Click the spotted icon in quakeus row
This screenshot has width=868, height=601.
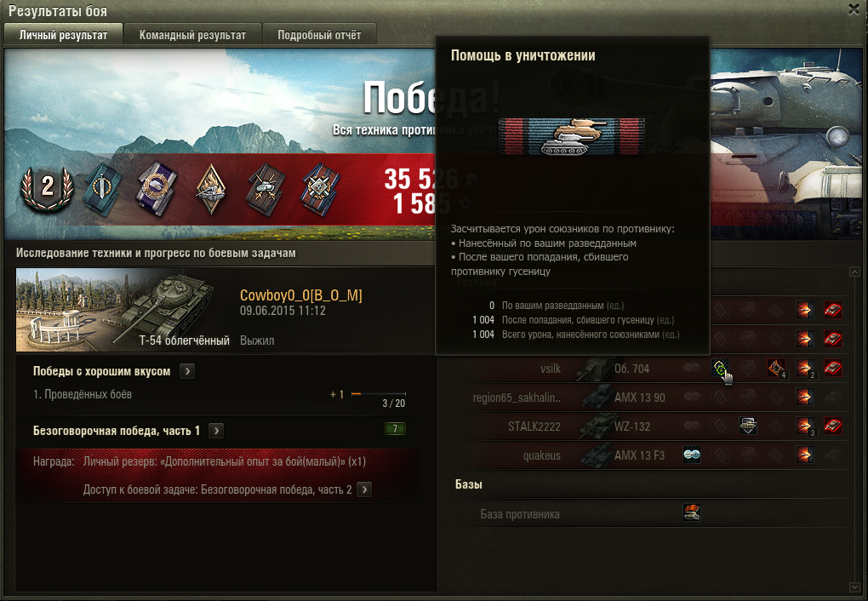point(692,455)
